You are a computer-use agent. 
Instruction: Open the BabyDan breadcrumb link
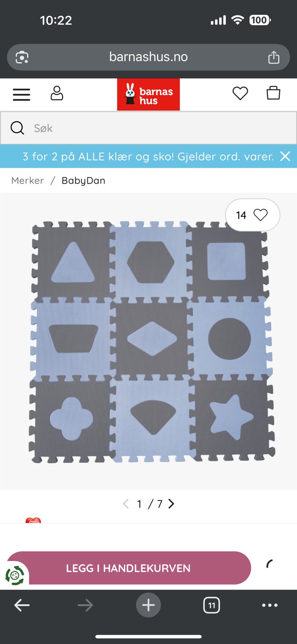coord(83,180)
